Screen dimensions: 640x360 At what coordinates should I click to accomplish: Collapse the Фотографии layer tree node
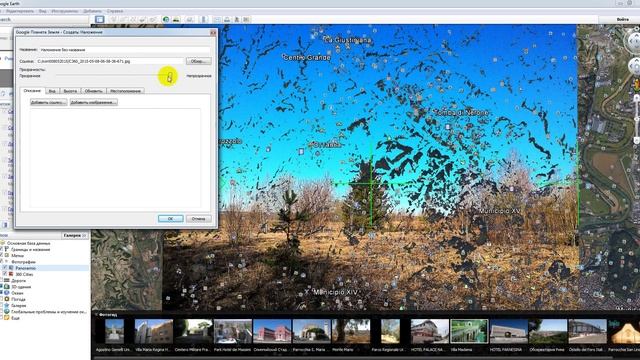[6, 262]
